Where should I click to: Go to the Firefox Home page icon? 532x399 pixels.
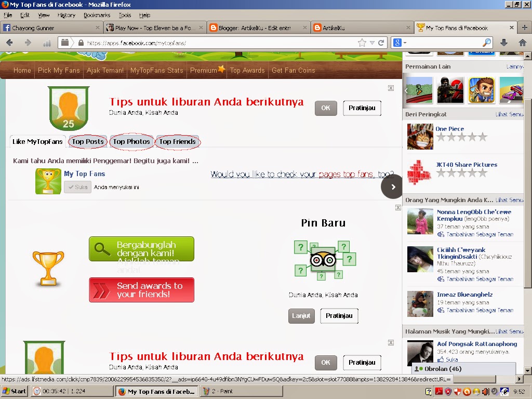click(x=523, y=43)
